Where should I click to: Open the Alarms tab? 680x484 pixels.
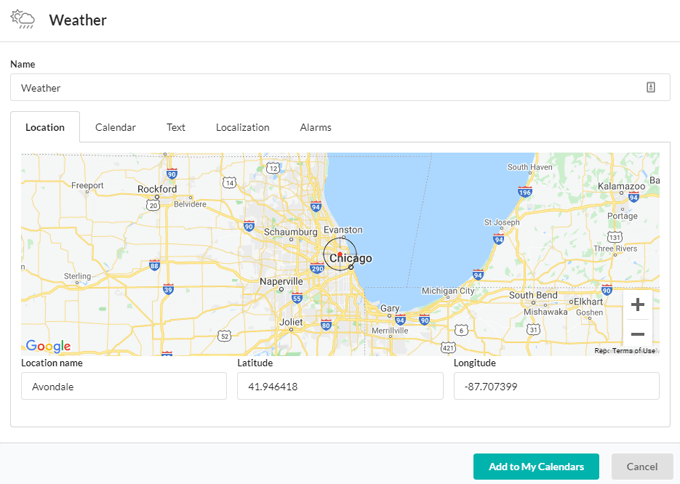(315, 128)
